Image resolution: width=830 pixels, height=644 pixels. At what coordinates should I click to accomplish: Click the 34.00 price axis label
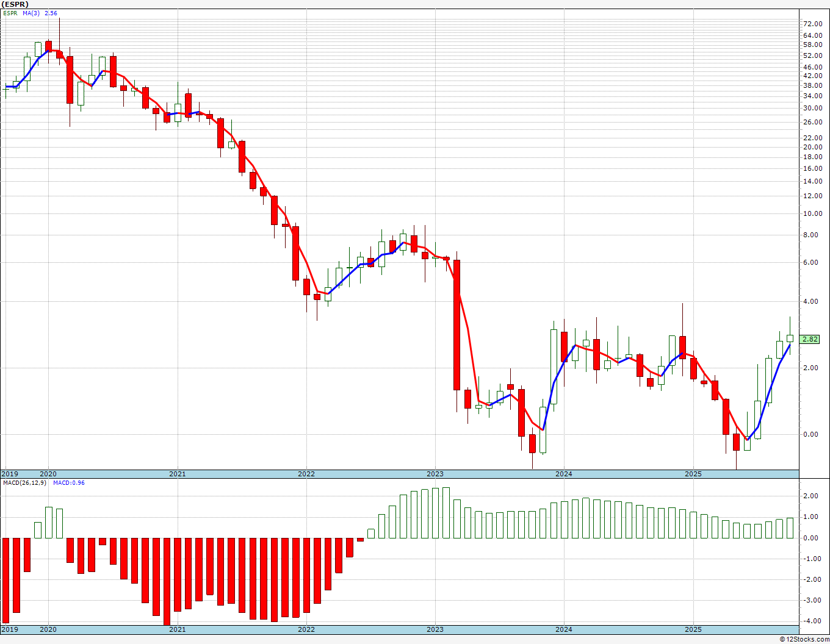[812, 96]
